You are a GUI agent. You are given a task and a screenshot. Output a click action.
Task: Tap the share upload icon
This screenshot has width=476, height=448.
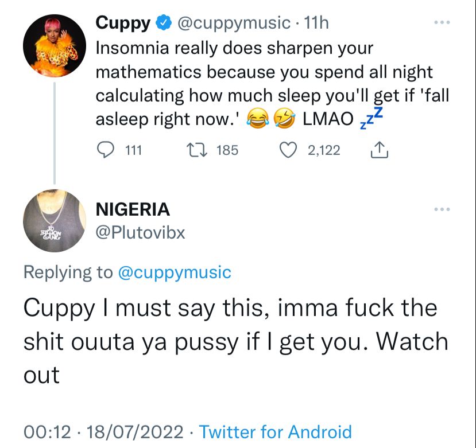379,150
